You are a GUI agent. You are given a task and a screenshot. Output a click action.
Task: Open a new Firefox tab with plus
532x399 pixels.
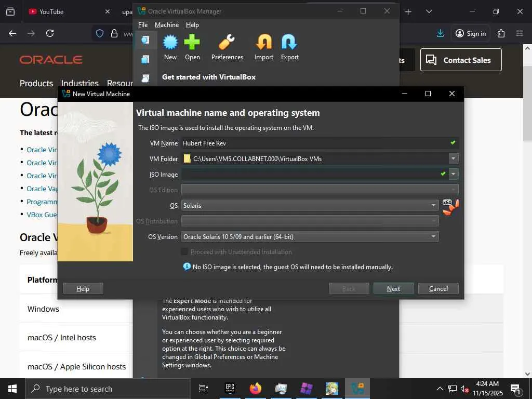408,12
